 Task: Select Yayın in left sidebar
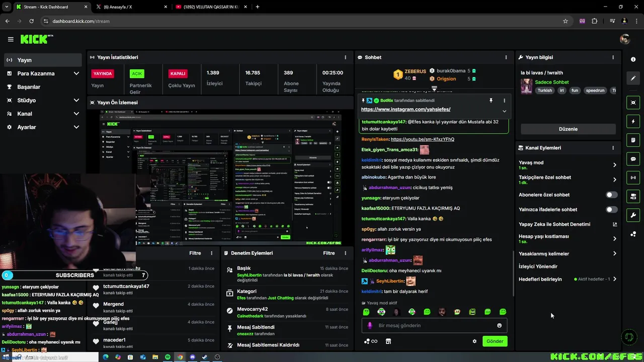pos(42,60)
